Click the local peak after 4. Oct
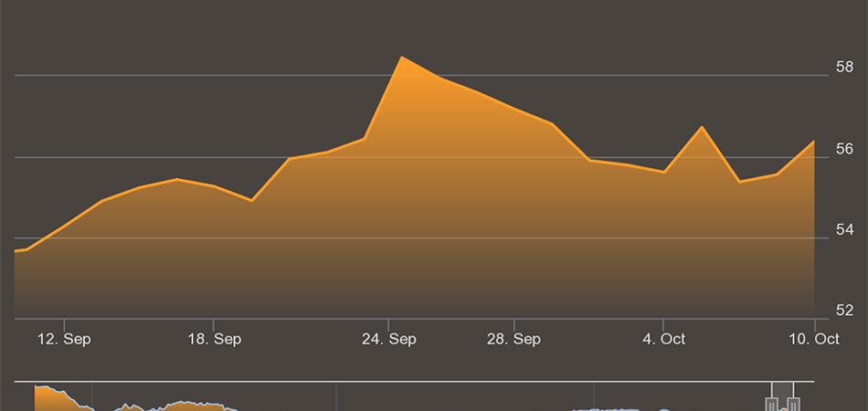868x411 pixels. [702, 127]
